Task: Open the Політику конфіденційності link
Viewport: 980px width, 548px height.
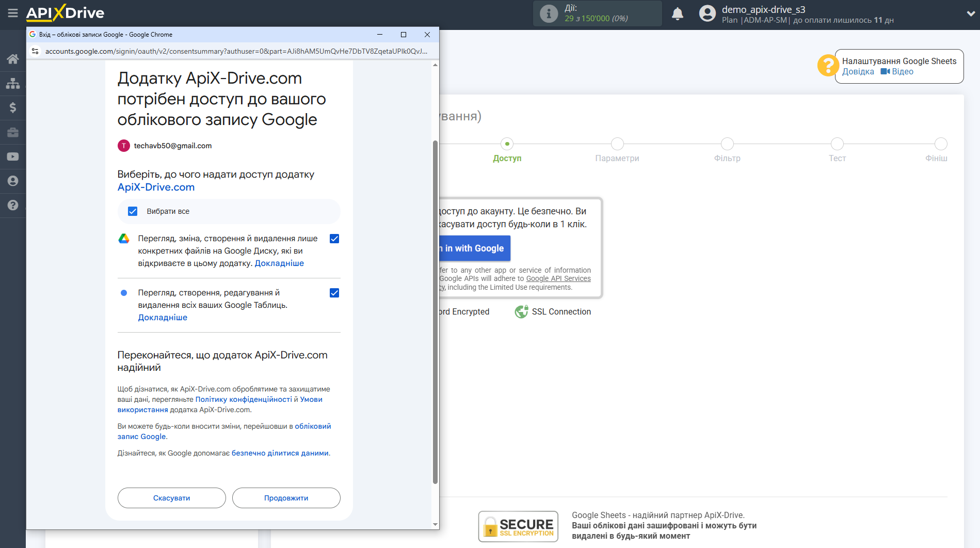Action: [244, 399]
